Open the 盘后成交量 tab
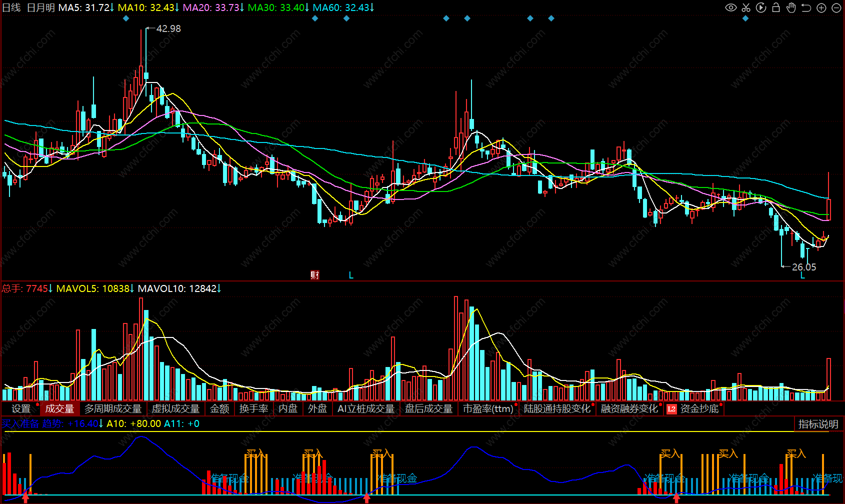 point(428,409)
